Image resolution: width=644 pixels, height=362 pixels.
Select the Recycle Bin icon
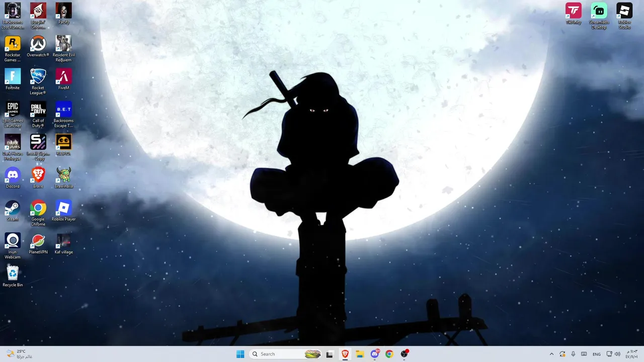point(13,277)
